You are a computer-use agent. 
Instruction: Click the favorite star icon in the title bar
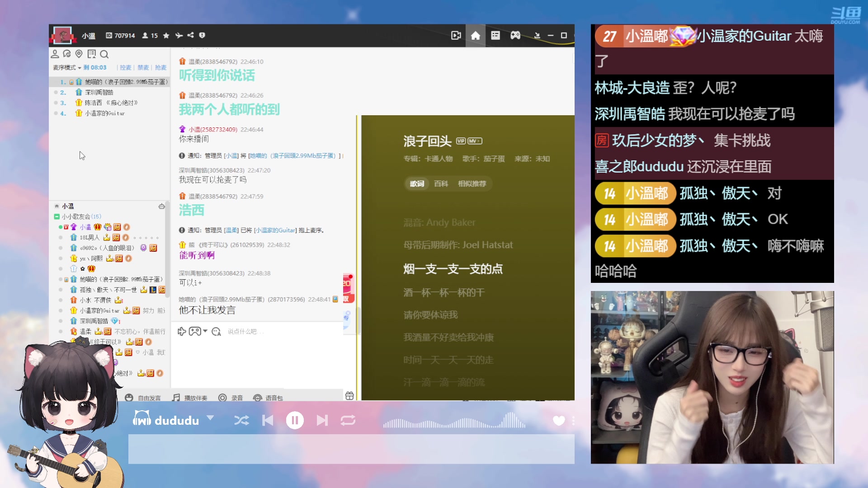click(x=166, y=35)
